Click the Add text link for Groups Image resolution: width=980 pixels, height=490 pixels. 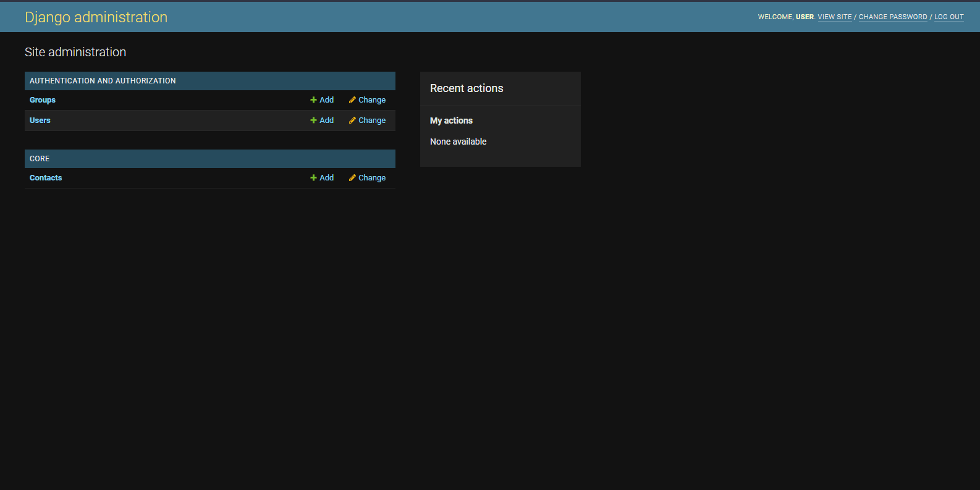[326, 100]
